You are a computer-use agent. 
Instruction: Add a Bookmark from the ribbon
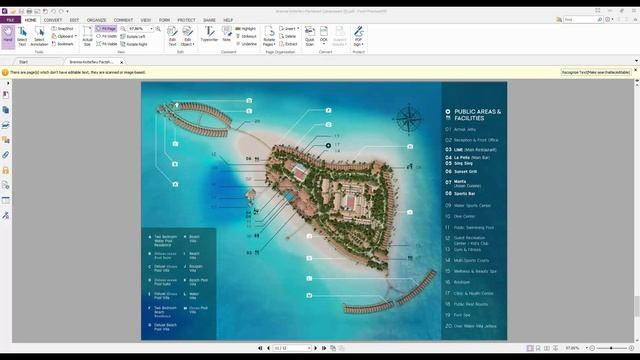coord(63,44)
